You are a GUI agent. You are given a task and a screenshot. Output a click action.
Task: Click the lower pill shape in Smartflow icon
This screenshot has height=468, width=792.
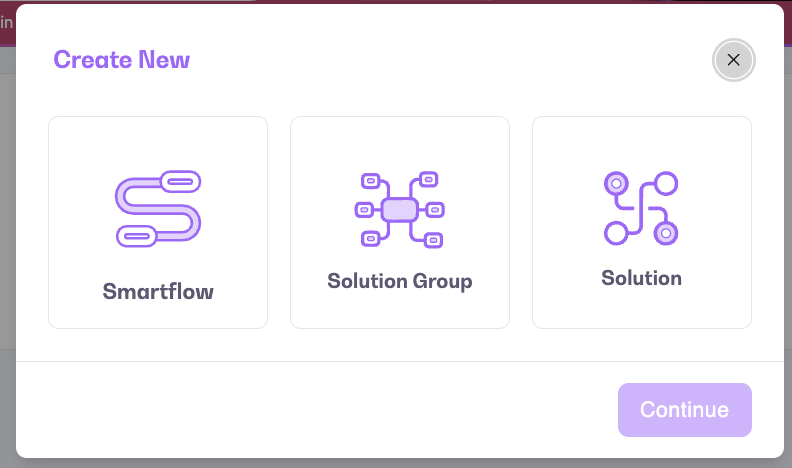137,236
